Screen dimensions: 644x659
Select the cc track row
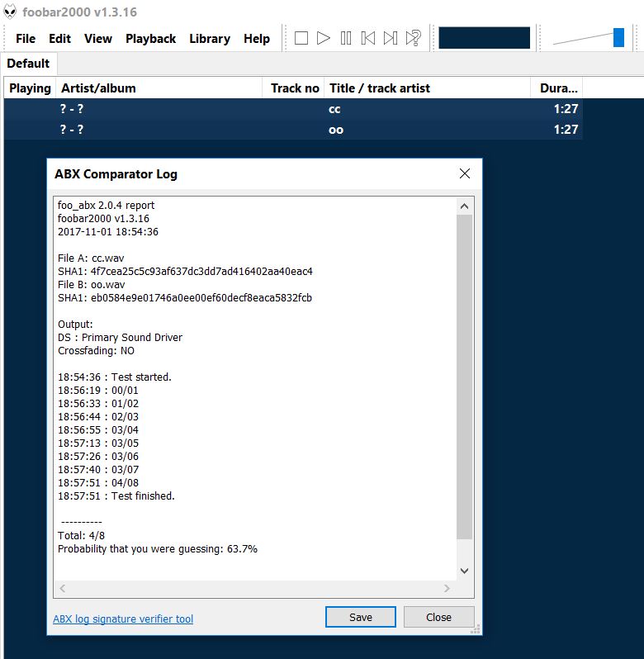293,109
